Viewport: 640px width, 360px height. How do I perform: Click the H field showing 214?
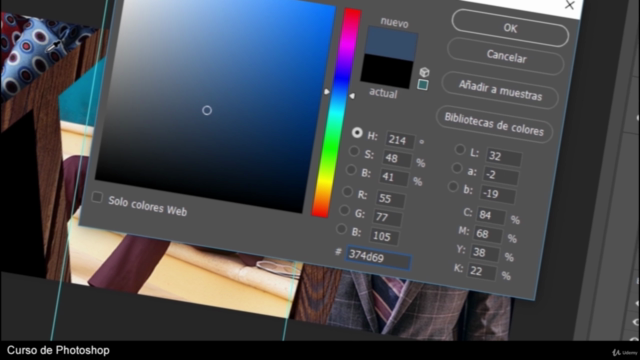pos(400,140)
